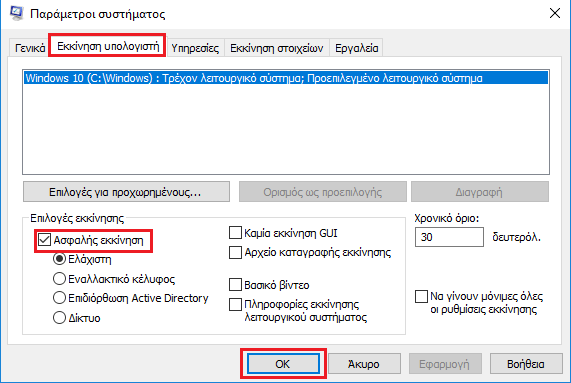This screenshot has width=571, height=383.
Task: Close the Παράμετροι συστήματος dialog
Action: [x=555, y=13]
